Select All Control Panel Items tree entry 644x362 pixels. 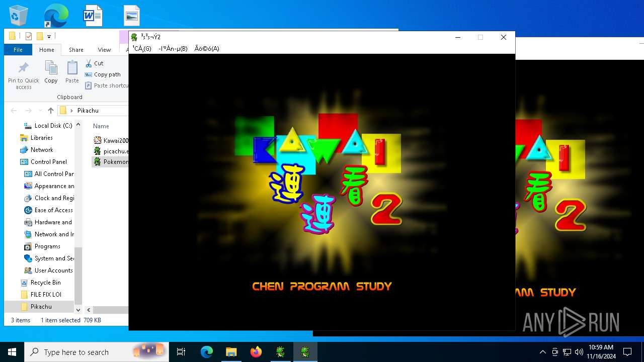49,174
